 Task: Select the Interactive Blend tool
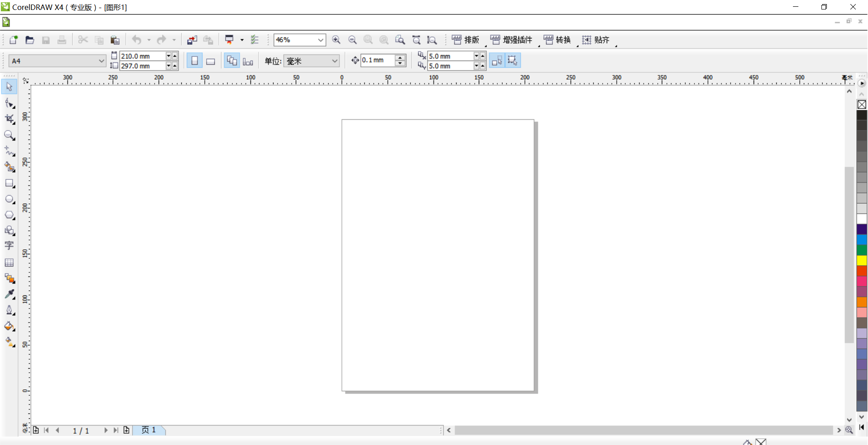9,278
